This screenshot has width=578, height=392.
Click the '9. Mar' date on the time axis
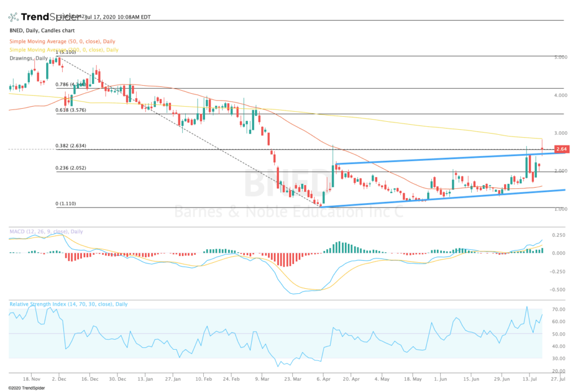262,378
